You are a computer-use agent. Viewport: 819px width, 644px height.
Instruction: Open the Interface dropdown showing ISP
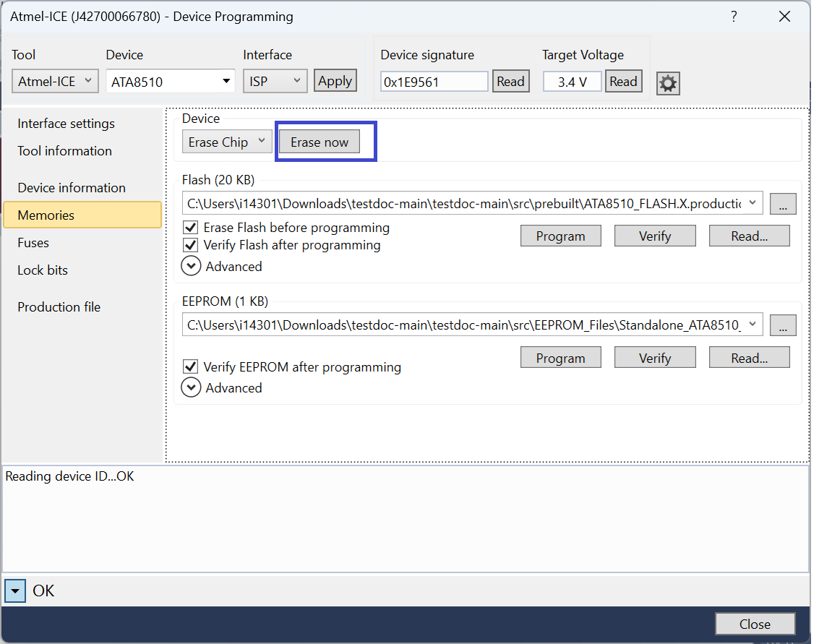click(275, 82)
